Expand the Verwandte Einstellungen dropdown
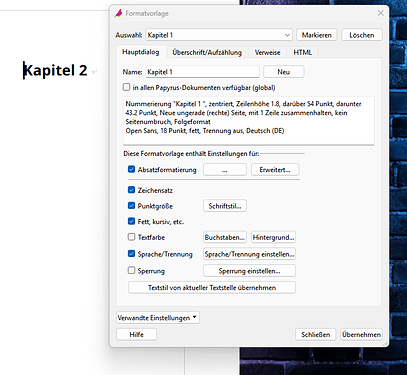407x375 pixels. [x=158, y=318]
